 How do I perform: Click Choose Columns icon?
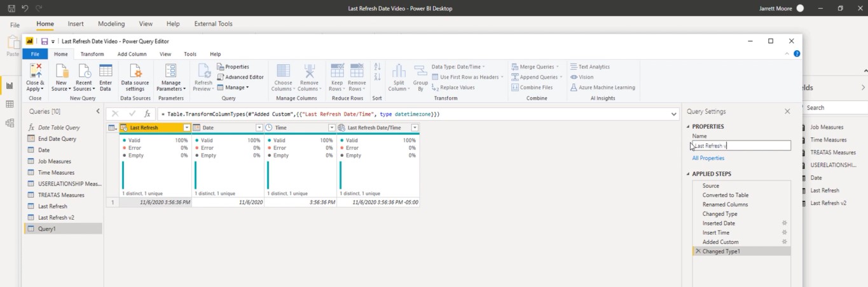[x=283, y=71]
